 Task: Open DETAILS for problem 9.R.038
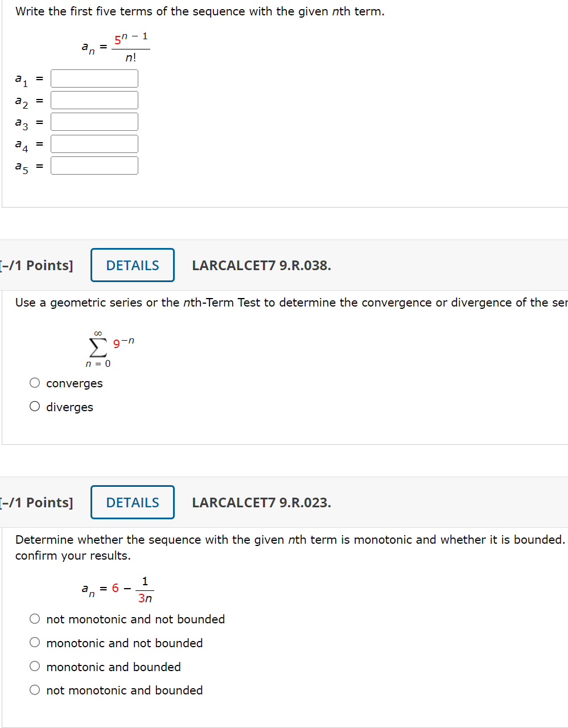click(x=132, y=264)
